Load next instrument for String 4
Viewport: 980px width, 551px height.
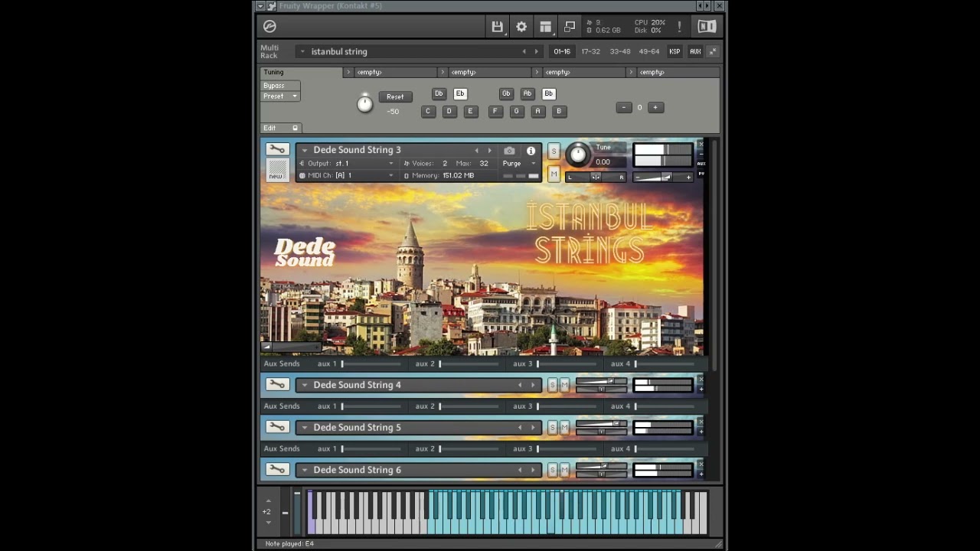(532, 385)
